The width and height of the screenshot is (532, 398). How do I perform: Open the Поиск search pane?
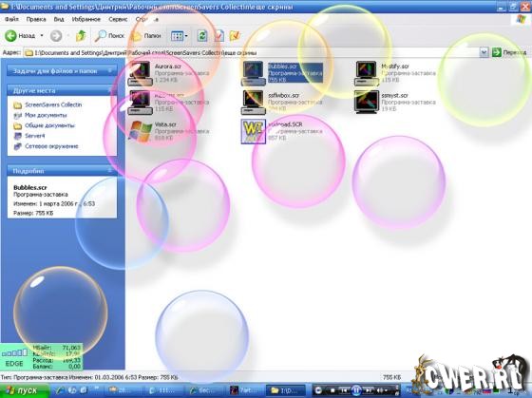coord(109,36)
